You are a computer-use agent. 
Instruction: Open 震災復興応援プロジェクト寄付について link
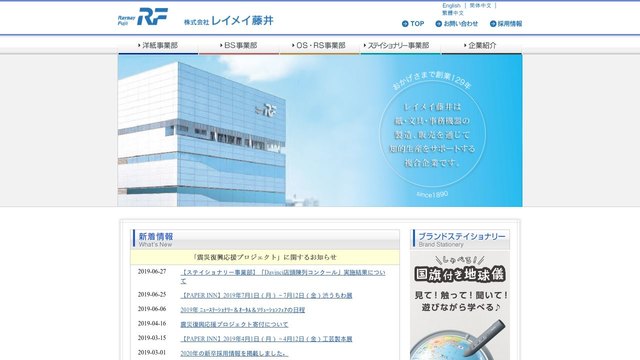[234, 324]
